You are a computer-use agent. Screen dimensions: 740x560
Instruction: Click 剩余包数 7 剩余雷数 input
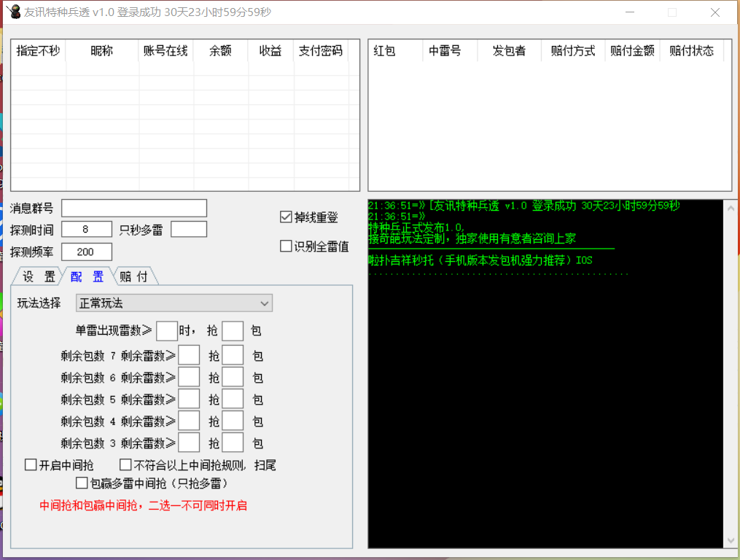(189, 355)
